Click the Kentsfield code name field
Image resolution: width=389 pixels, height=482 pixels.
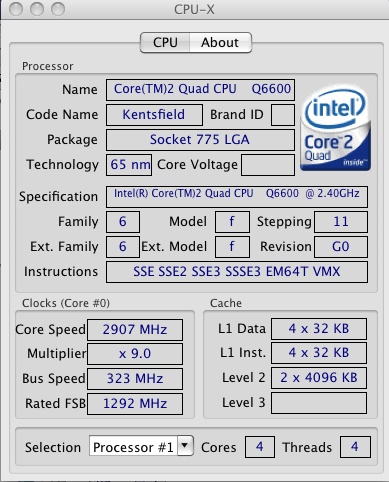click(154, 115)
